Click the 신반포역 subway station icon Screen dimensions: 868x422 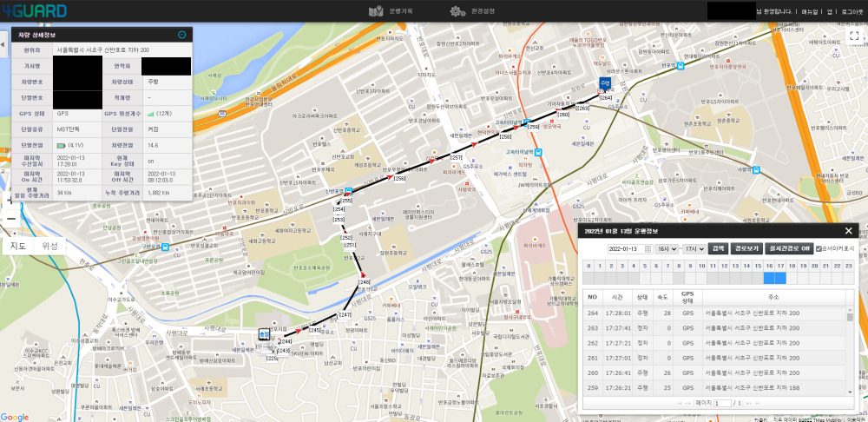[x=348, y=191]
